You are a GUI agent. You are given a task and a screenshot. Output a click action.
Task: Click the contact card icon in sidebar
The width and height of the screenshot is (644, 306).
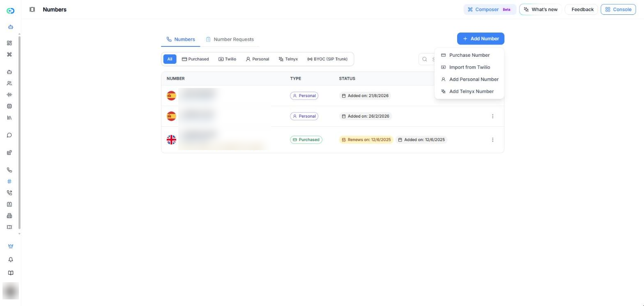click(9, 204)
